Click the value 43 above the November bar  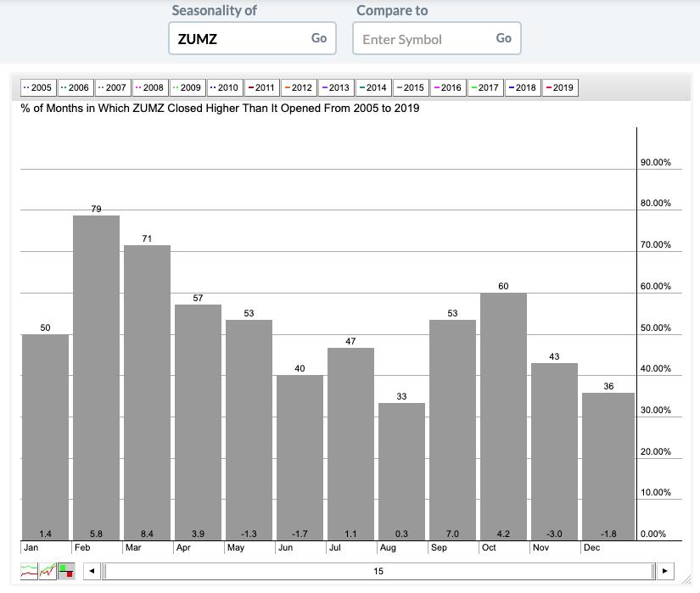pos(554,356)
